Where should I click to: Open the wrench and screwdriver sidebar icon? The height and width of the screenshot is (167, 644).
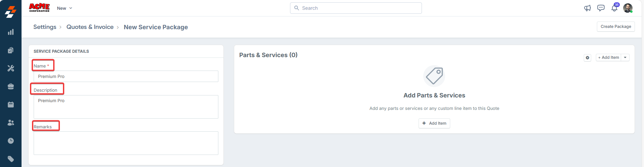coord(11,68)
